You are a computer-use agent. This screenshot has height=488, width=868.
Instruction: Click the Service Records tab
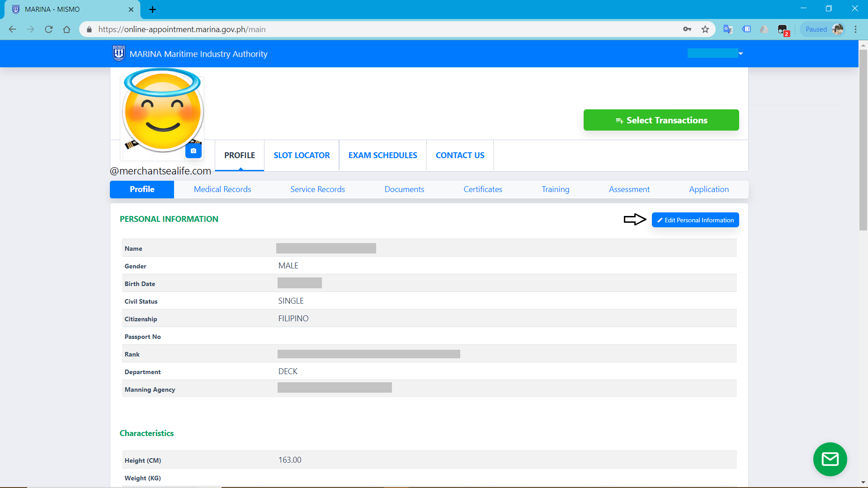pos(317,189)
